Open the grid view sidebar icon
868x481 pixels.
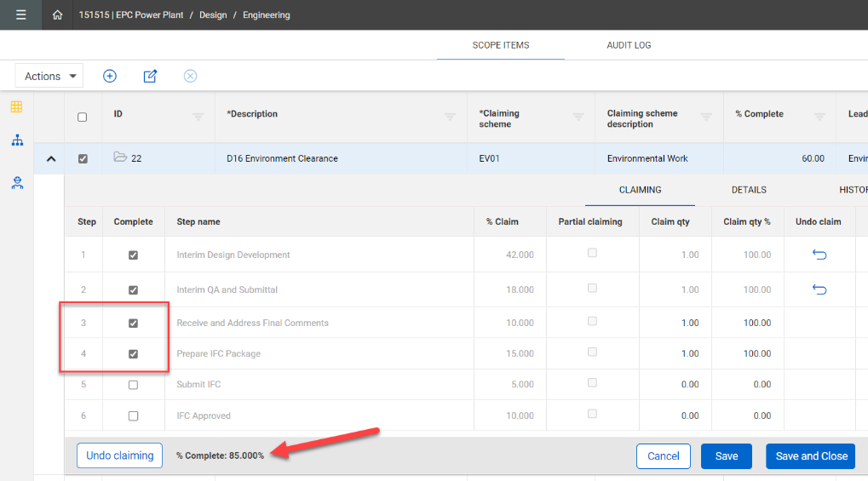coord(16,107)
